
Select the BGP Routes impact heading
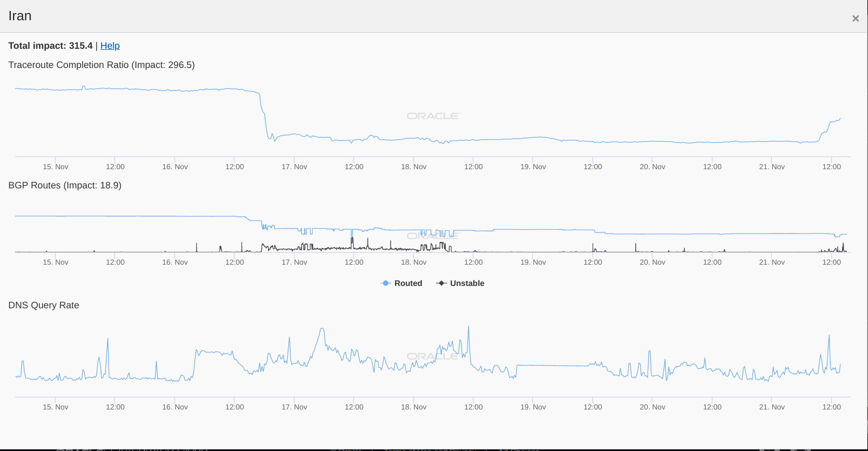click(65, 185)
